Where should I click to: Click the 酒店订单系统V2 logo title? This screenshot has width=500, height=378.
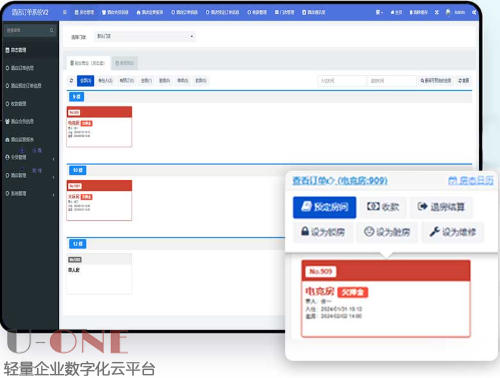pyautogui.click(x=30, y=12)
